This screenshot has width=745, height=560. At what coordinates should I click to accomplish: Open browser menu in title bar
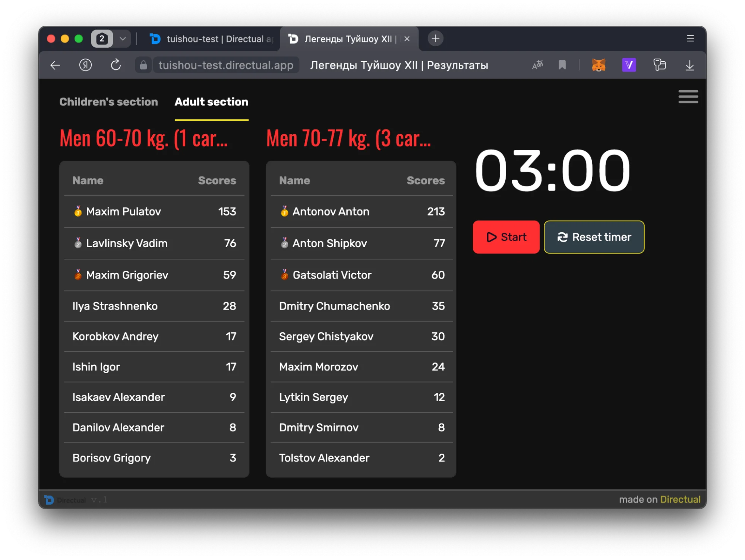[690, 38]
